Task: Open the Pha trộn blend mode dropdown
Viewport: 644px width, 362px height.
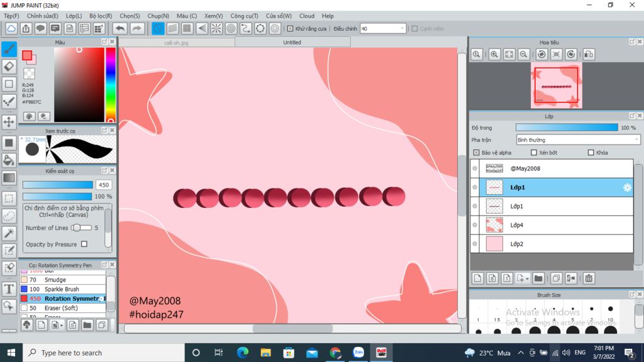Action: [x=578, y=140]
